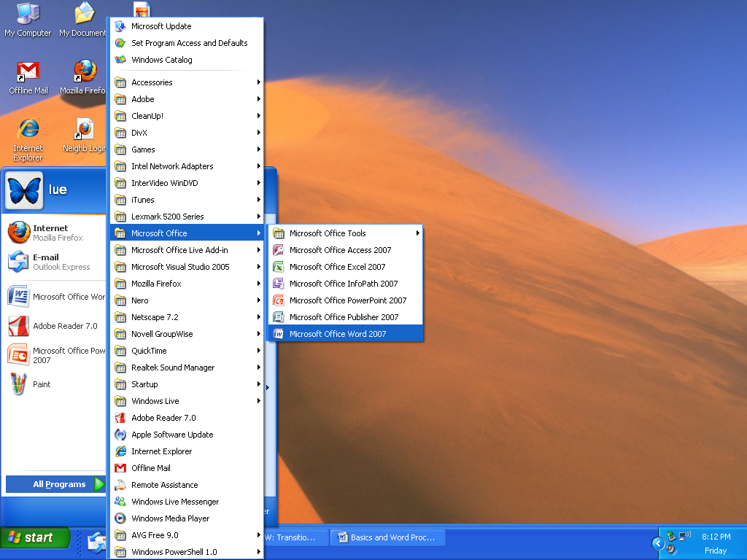The width and height of the screenshot is (747, 560).
Task: Open Microsoft Office Word 2007 from the submenu
Action: pyautogui.click(x=345, y=334)
